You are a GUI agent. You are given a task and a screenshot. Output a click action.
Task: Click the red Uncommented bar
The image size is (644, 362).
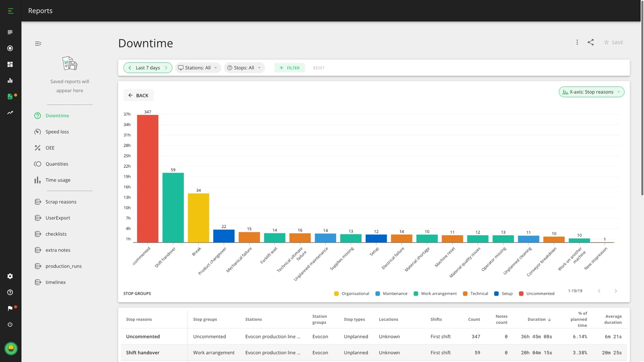(148, 178)
